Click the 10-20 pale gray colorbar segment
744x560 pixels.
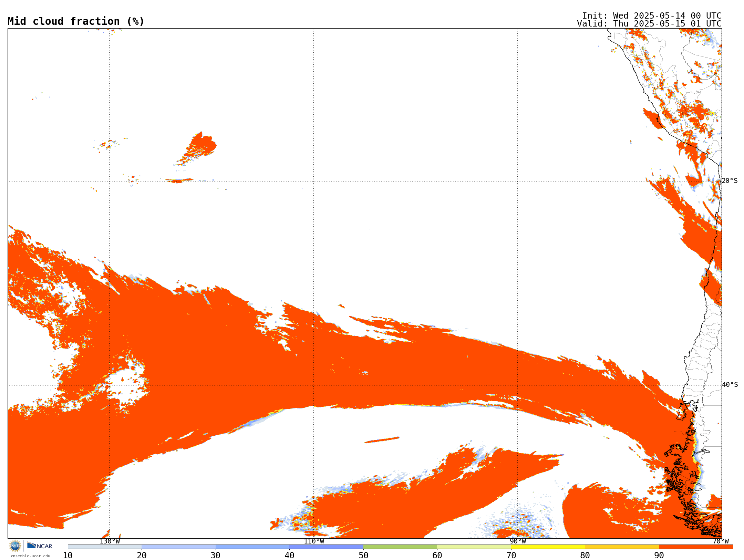pyautogui.click(x=105, y=547)
